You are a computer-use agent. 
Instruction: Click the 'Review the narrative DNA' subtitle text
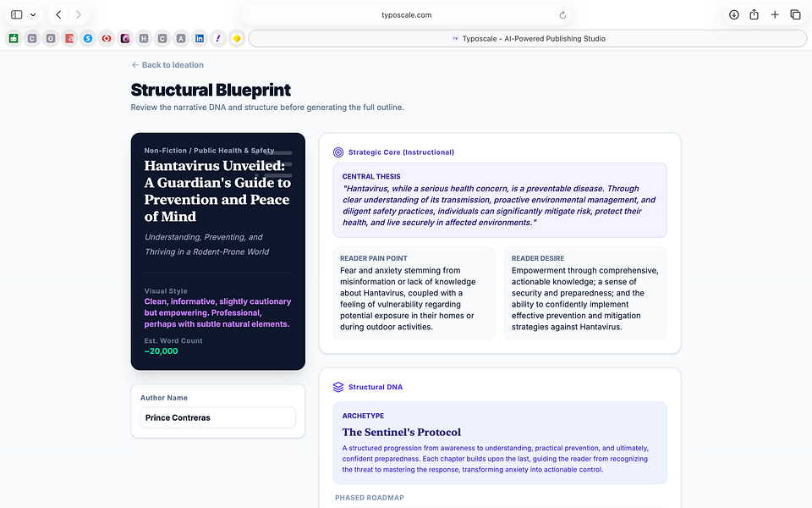267,108
